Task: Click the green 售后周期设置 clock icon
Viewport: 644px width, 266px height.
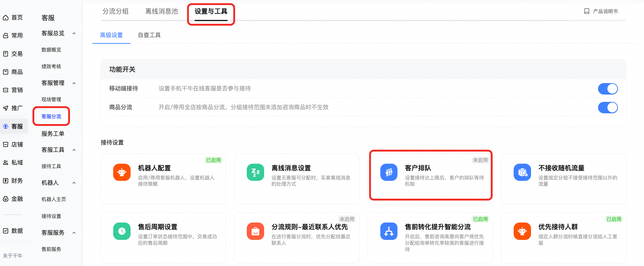Action: (x=122, y=231)
